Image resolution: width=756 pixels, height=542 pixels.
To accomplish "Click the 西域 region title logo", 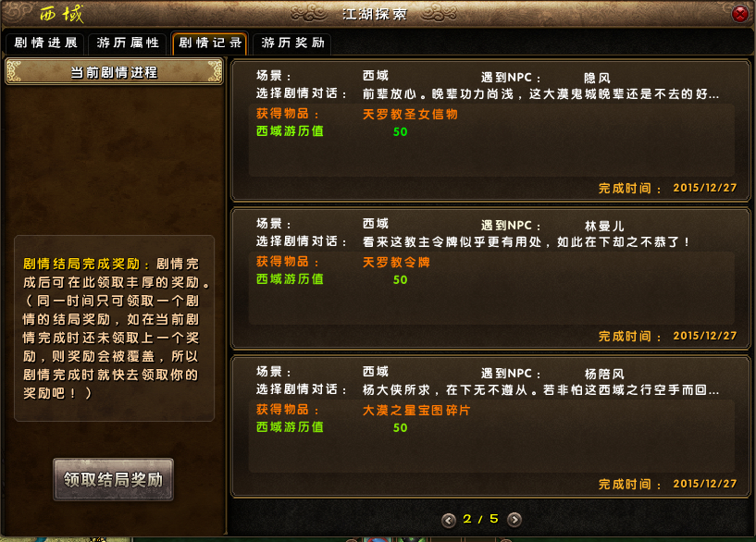I will [62, 14].
